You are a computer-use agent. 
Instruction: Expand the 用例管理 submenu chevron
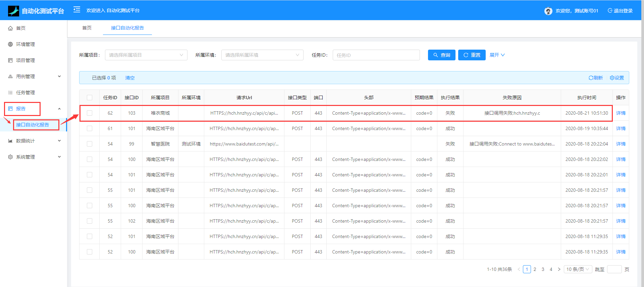(x=59, y=76)
